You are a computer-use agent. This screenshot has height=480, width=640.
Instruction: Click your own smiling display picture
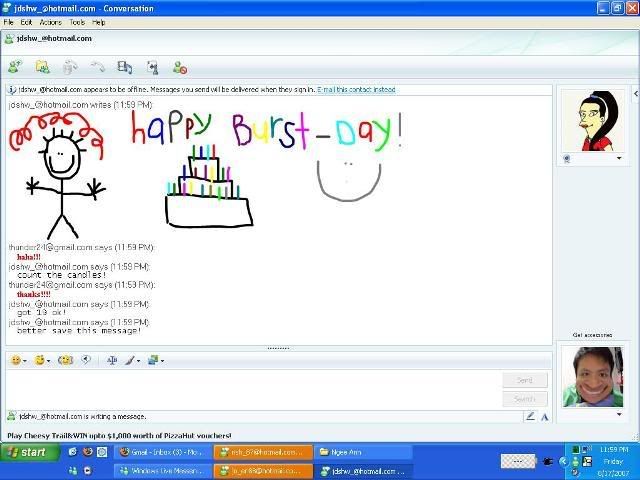click(x=593, y=377)
